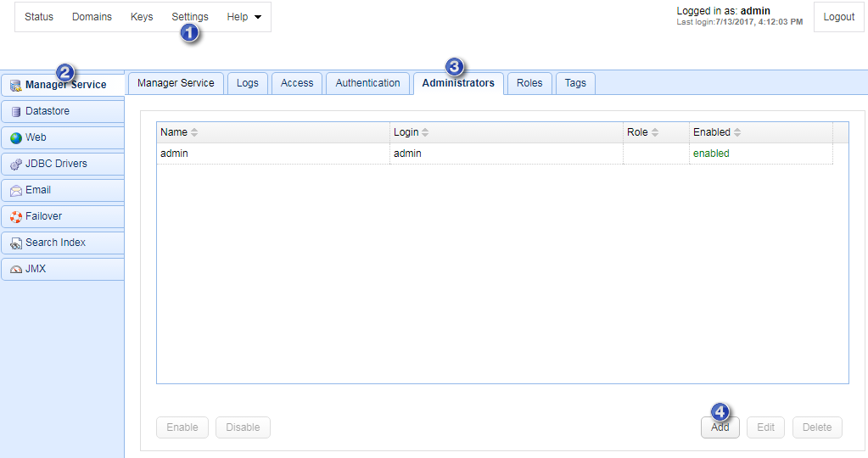The height and width of the screenshot is (458, 868).
Task: Click the Logout button
Action: pyautogui.click(x=838, y=17)
